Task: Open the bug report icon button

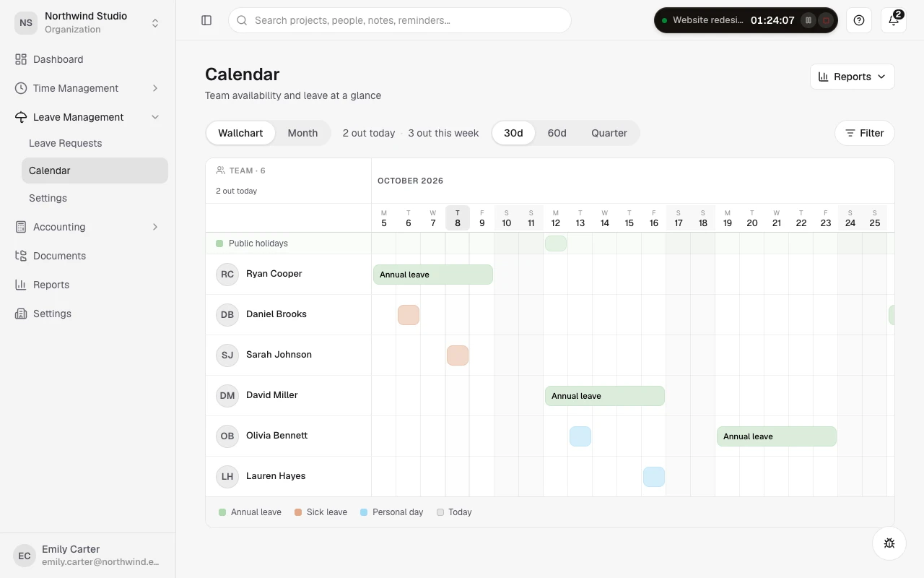Action: click(x=889, y=543)
